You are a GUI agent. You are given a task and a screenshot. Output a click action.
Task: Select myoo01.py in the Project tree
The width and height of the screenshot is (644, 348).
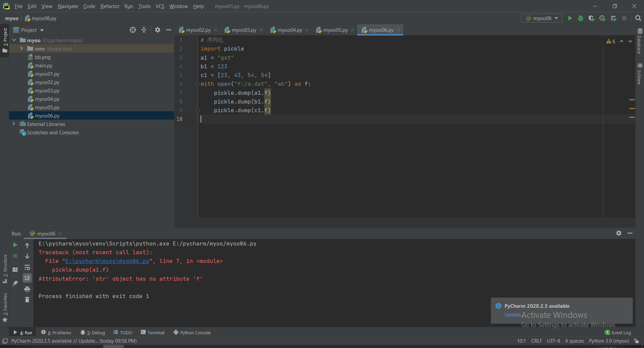pyautogui.click(x=47, y=74)
